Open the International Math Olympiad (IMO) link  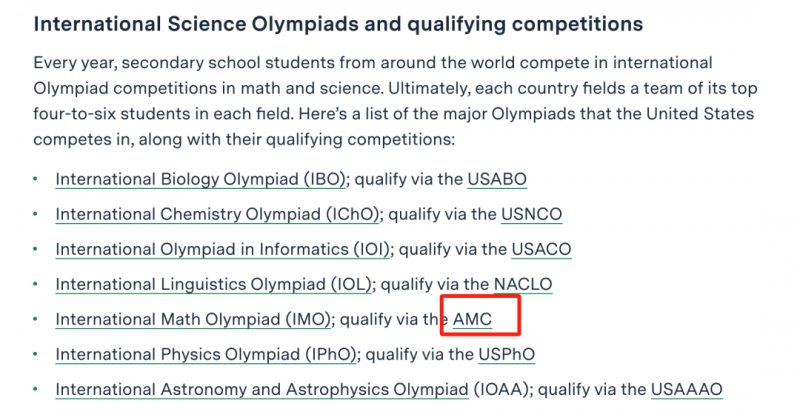coord(193,319)
